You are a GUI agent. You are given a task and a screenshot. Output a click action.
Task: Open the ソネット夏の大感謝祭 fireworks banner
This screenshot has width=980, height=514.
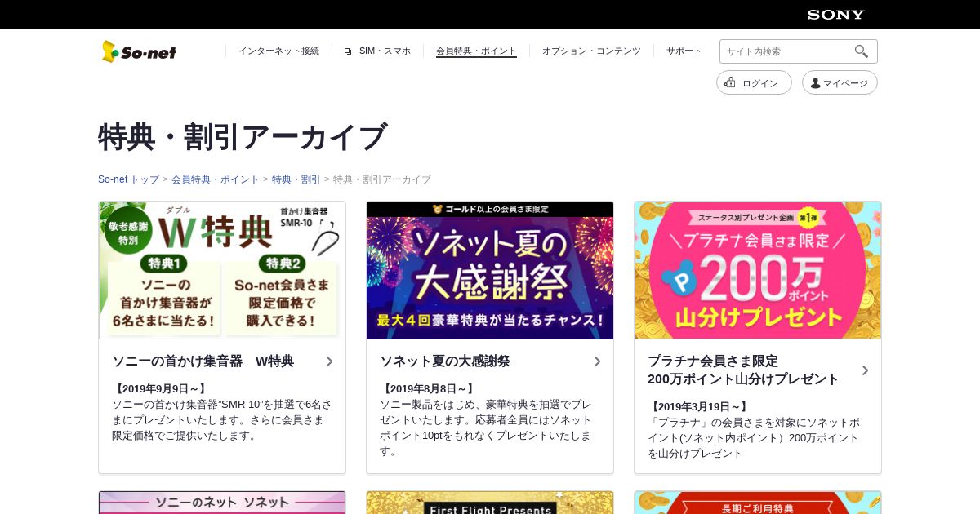tap(490, 270)
